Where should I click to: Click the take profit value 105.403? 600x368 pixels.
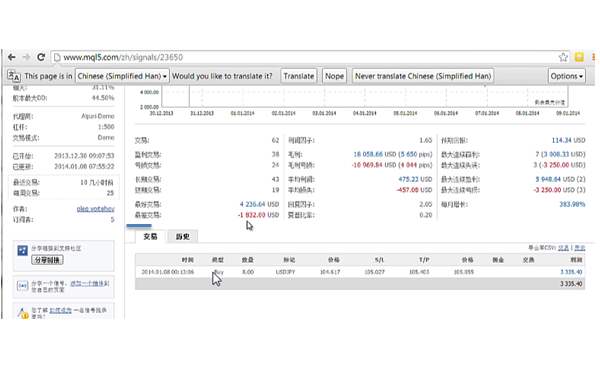[419, 272]
